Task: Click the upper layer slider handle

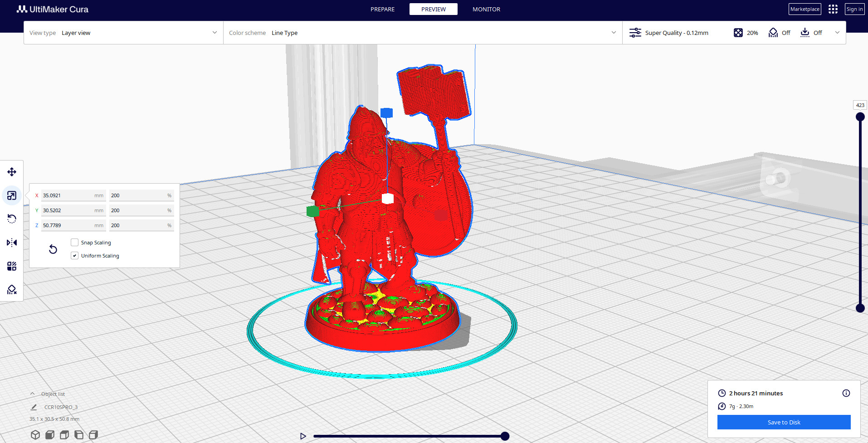Action: click(860, 117)
